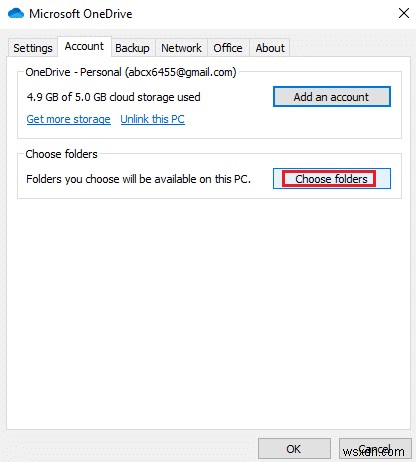Viewport: 416px width, 462px height.
Task: Dismiss the dialog with Cancel
Action: pos(375,449)
